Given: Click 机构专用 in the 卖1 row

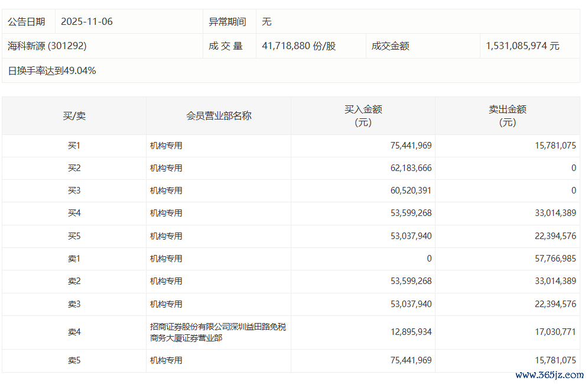Looking at the screenshot, I should point(166,259).
